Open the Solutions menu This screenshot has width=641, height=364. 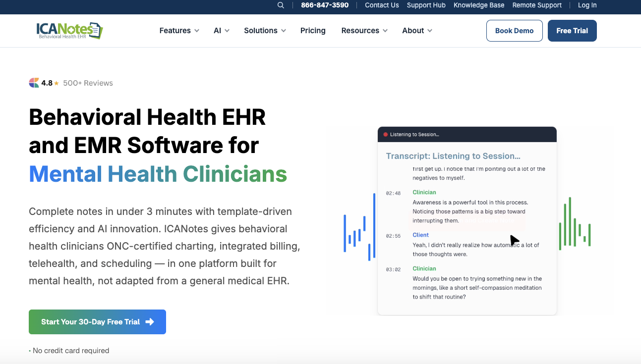click(261, 31)
